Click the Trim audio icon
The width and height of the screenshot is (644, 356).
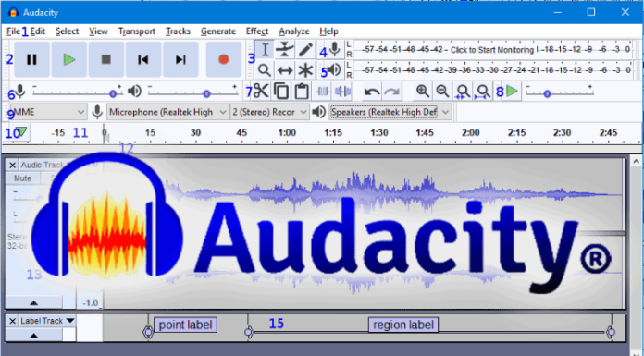point(322,92)
